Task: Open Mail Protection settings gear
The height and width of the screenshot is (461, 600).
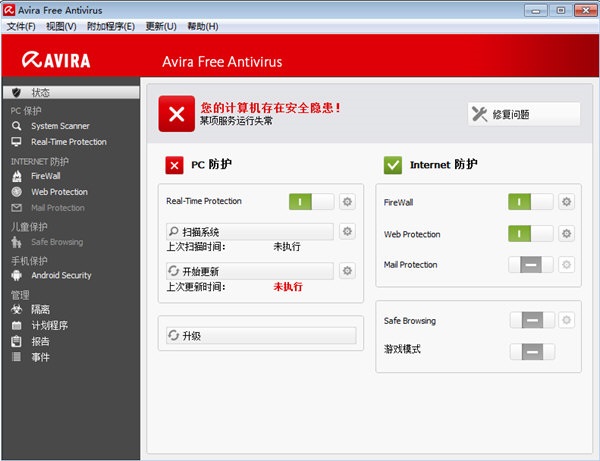Action: (x=566, y=264)
